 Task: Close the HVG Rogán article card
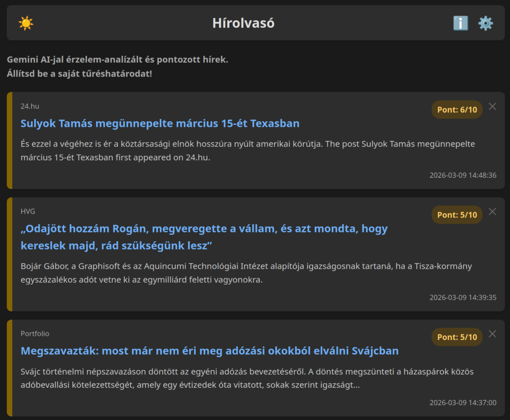click(493, 211)
